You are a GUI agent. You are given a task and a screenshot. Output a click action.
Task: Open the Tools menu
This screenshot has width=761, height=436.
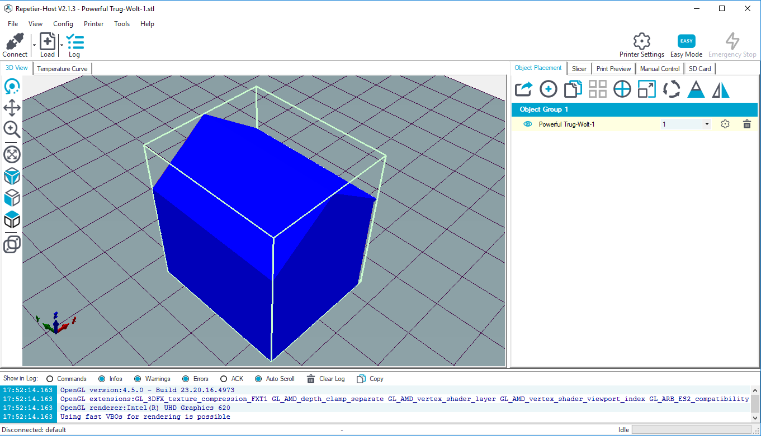(x=122, y=23)
